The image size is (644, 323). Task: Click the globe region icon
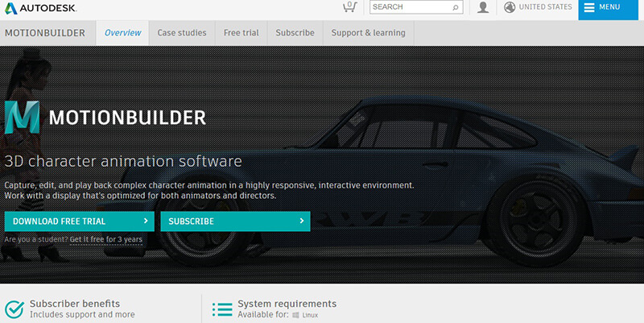(510, 7)
